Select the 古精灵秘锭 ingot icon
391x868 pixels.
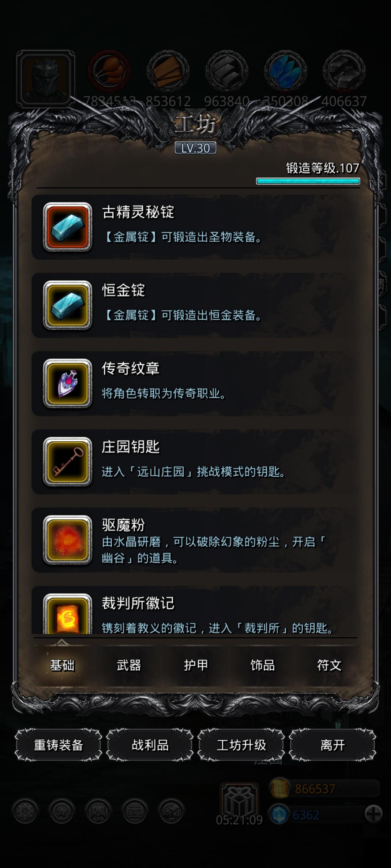(x=67, y=227)
